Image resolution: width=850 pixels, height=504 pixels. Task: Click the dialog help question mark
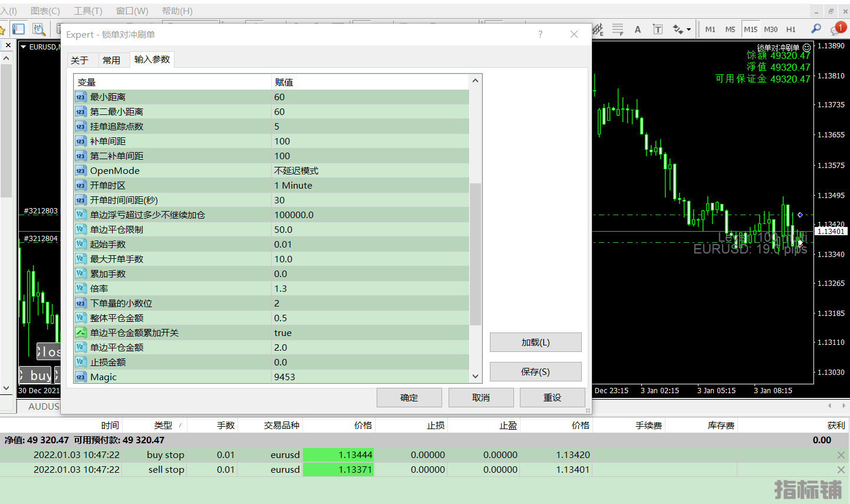540,34
